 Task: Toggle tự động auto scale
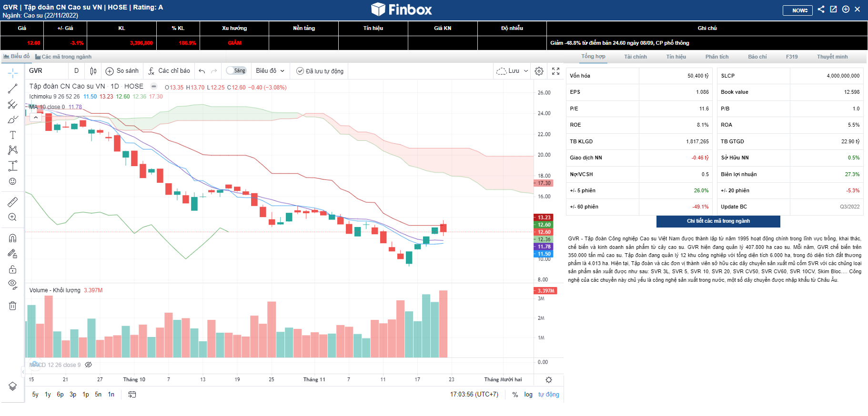[x=549, y=395]
